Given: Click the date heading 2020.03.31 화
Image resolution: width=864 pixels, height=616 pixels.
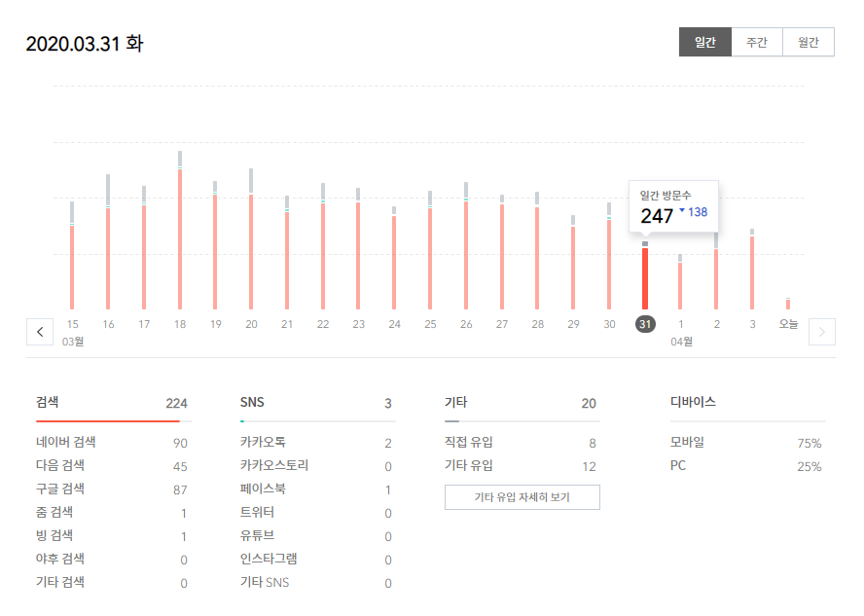Looking at the screenshot, I should point(85,44).
